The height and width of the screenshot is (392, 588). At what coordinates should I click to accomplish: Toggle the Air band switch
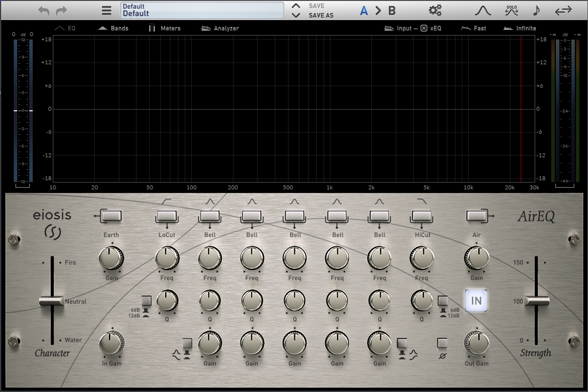[477, 216]
